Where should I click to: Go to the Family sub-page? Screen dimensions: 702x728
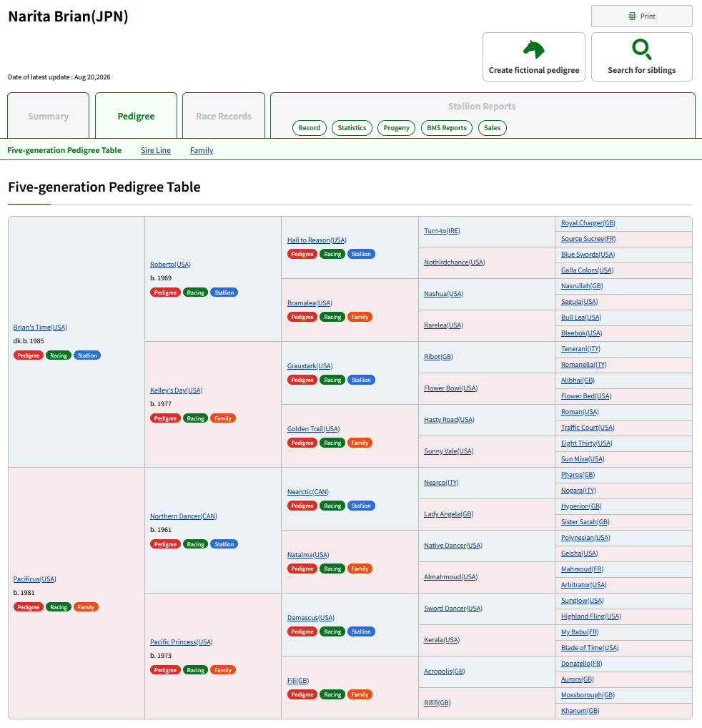(202, 150)
